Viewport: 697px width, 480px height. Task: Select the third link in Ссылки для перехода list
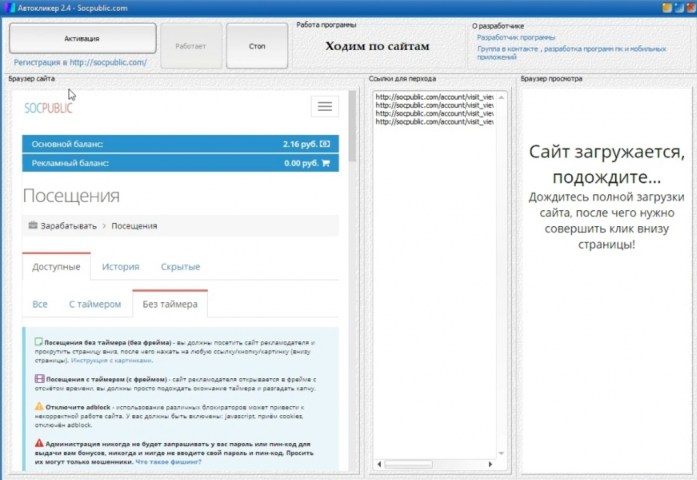(x=434, y=113)
